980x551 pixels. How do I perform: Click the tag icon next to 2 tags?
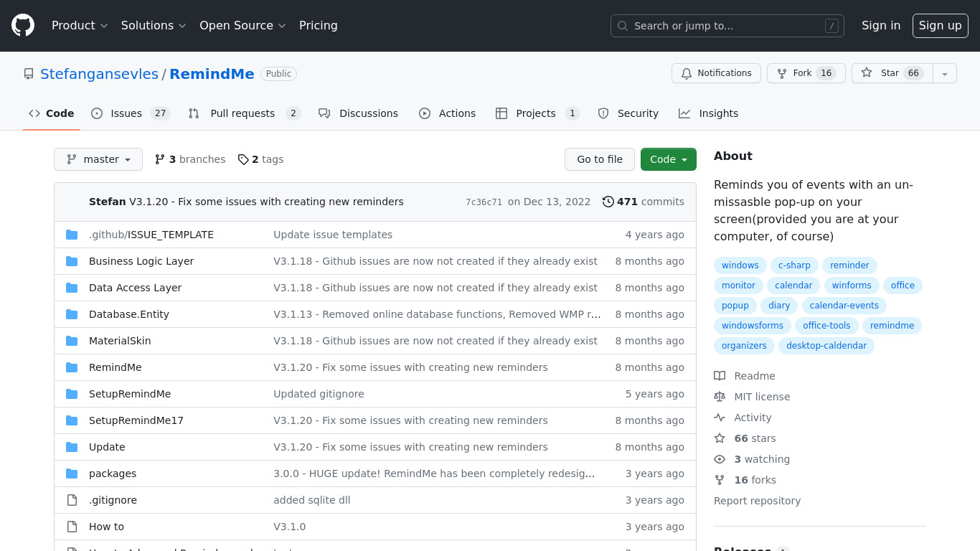[x=243, y=159]
